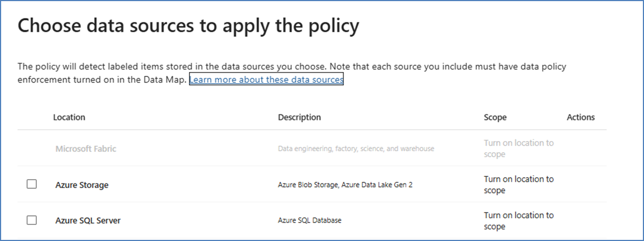The height and width of the screenshot is (241, 644).
Task: Check the Azure Storage checkbox
Action: [32, 184]
